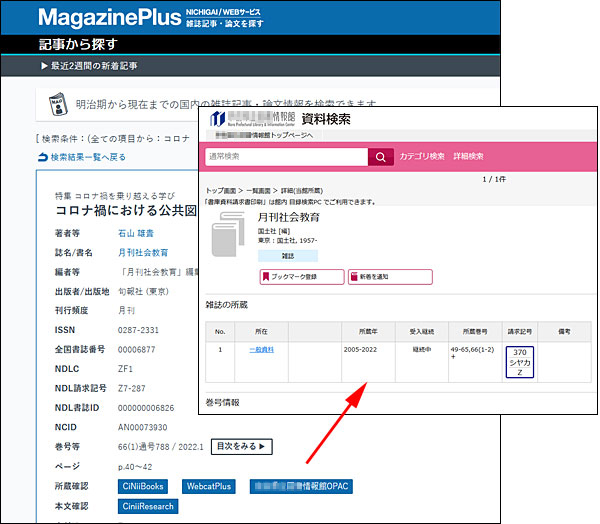Click the book cover thumbnail
This screenshot has width=600, height=524.
pyautogui.click(x=228, y=235)
